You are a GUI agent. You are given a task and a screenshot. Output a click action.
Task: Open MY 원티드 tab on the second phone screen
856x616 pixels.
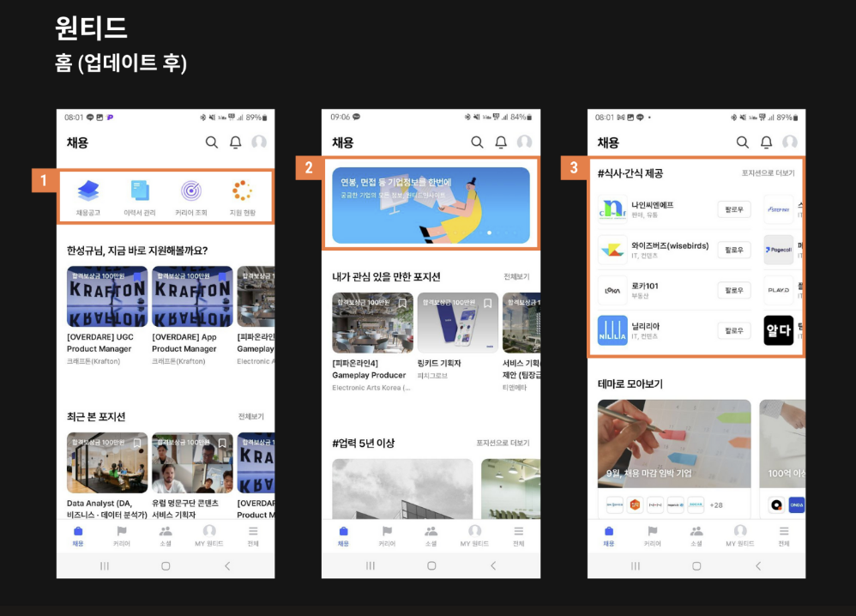point(474,535)
